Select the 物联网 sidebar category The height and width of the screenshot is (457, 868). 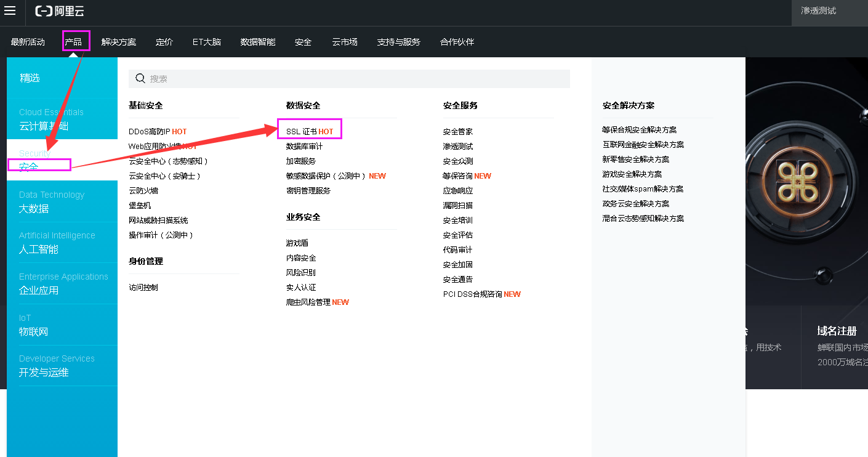pyautogui.click(x=62, y=325)
